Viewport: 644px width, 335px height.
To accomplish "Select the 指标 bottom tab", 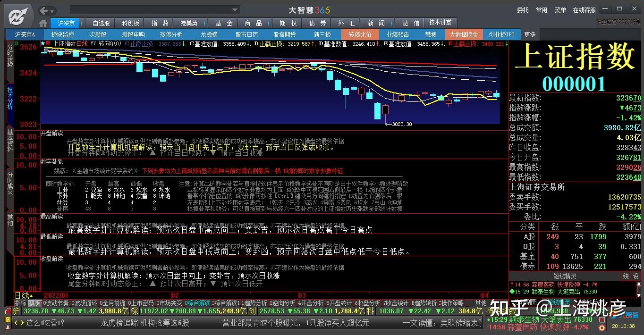I will (20, 303).
